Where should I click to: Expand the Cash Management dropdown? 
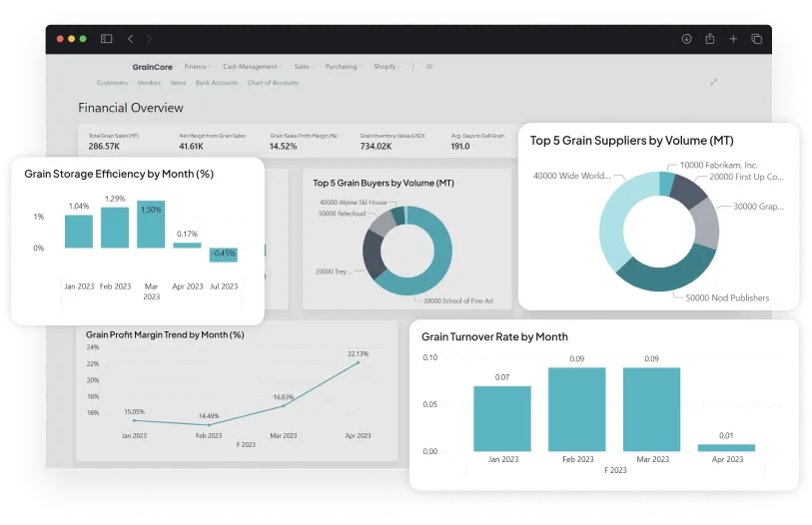click(x=252, y=67)
